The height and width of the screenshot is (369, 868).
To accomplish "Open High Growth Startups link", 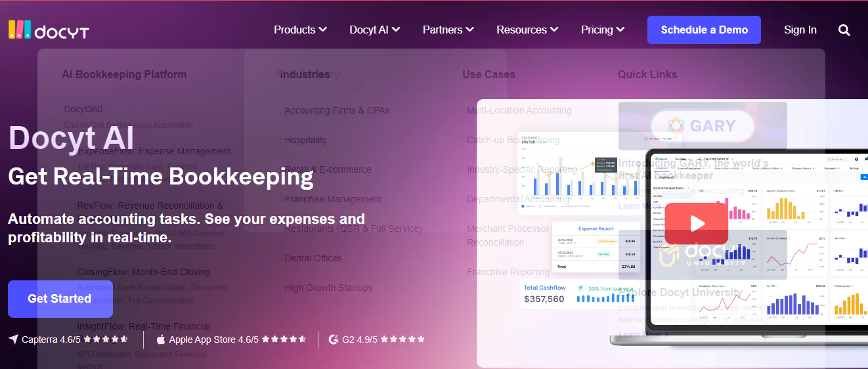I will (x=328, y=288).
